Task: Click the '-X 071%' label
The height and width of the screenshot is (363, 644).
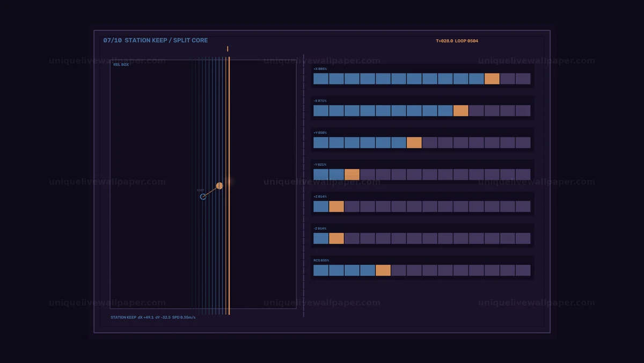Action: click(320, 100)
